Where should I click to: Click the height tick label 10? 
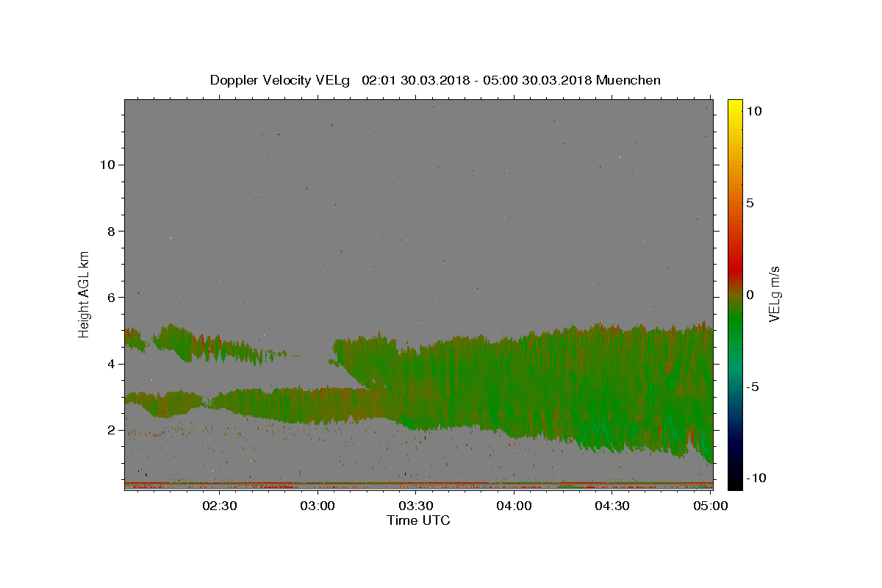(107, 165)
